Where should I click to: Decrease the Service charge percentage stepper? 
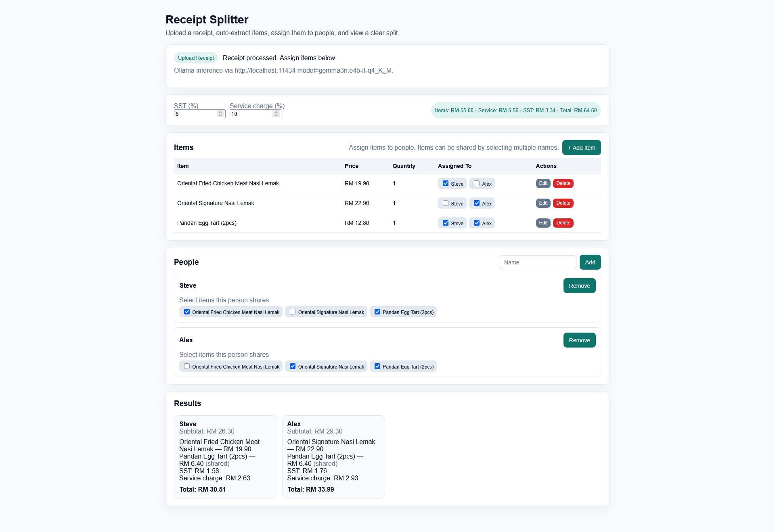[x=276, y=116]
